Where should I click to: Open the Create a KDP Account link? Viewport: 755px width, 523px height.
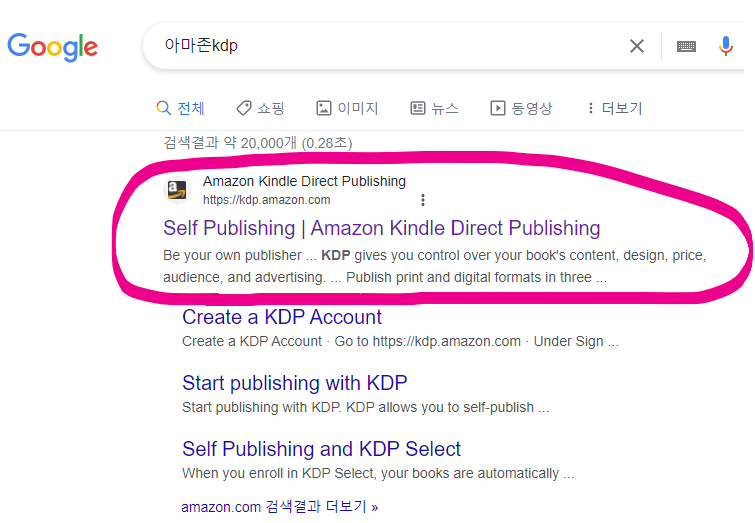tap(282, 317)
